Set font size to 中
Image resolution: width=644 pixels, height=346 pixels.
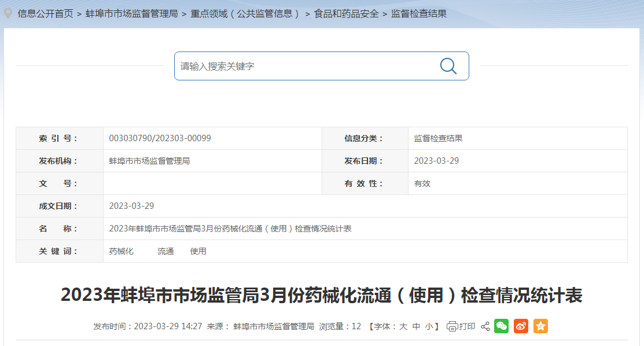(x=417, y=326)
